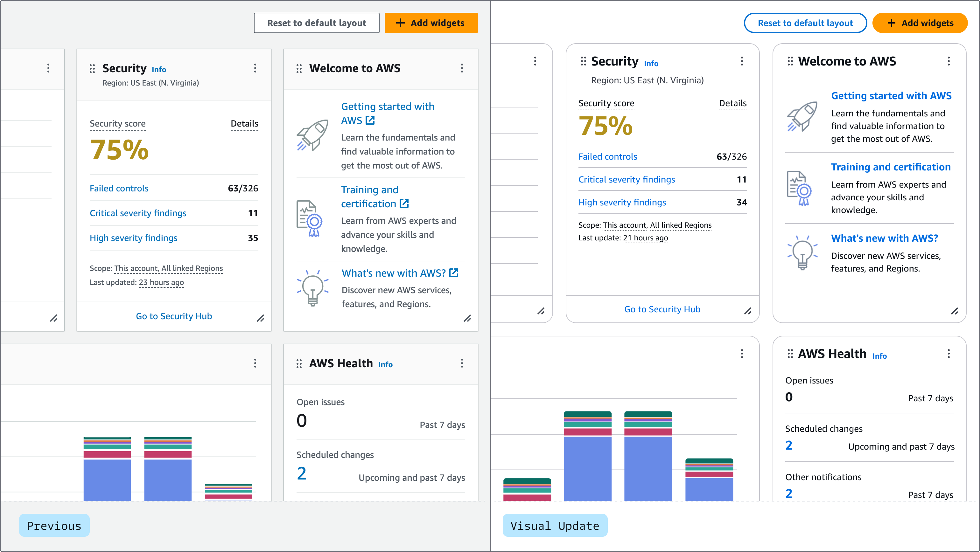Click the plus icon on the Add widgets button
Viewport: 980px width, 552px height.
click(400, 23)
